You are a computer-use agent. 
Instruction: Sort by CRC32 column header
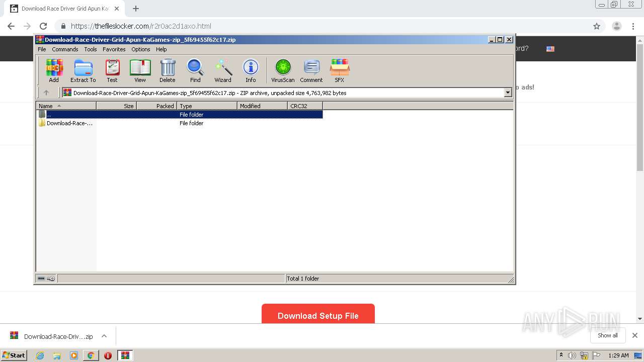tap(305, 106)
